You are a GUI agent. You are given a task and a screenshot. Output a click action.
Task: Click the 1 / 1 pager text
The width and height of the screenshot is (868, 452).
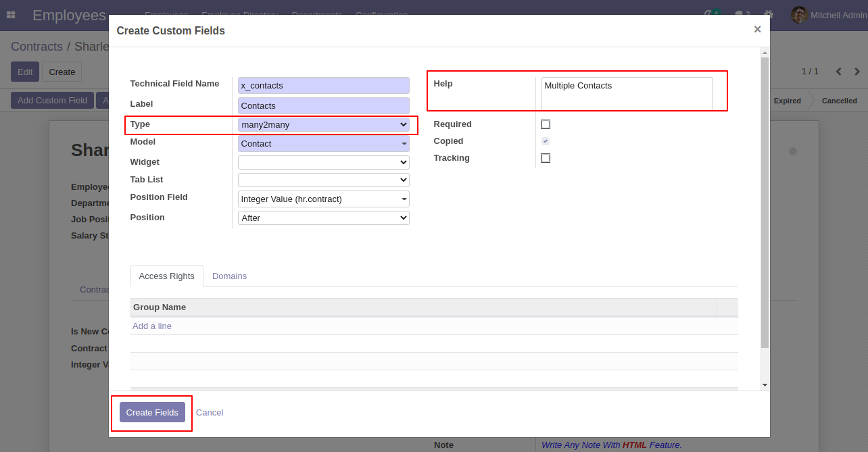[810, 72]
